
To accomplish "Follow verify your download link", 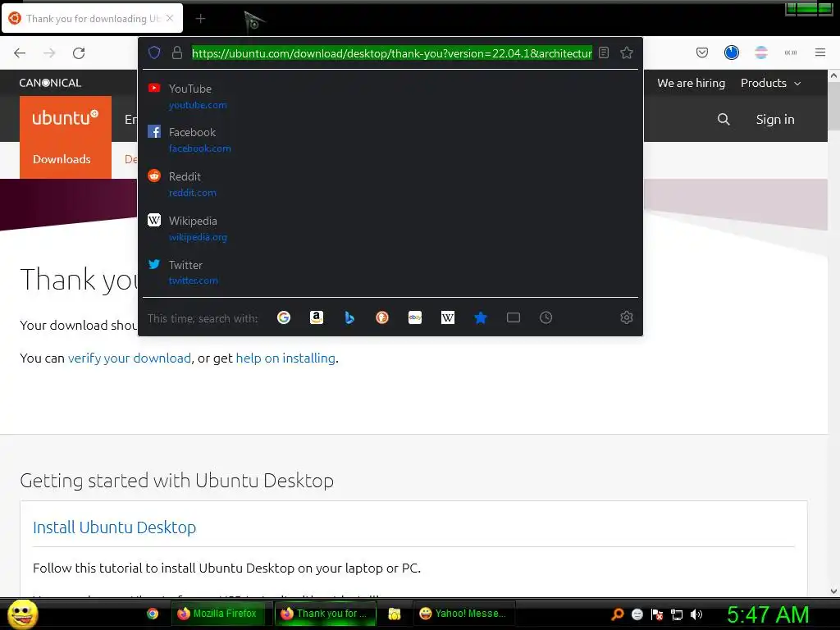I will click(129, 358).
